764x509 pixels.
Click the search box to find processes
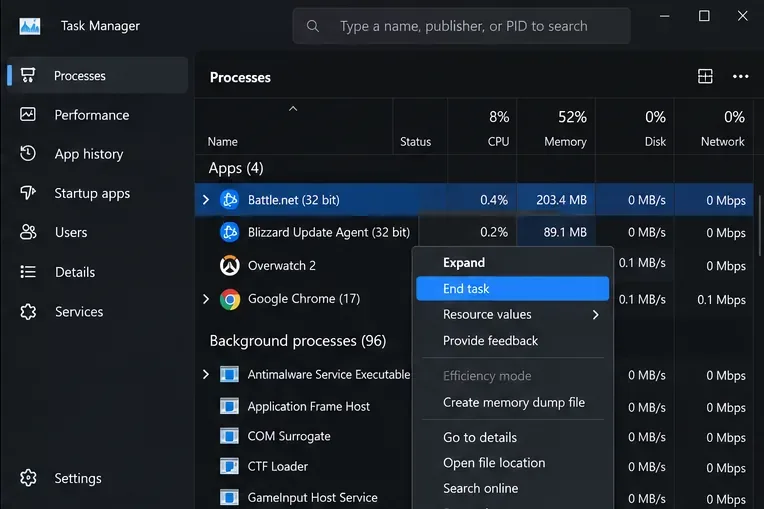click(461, 26)
